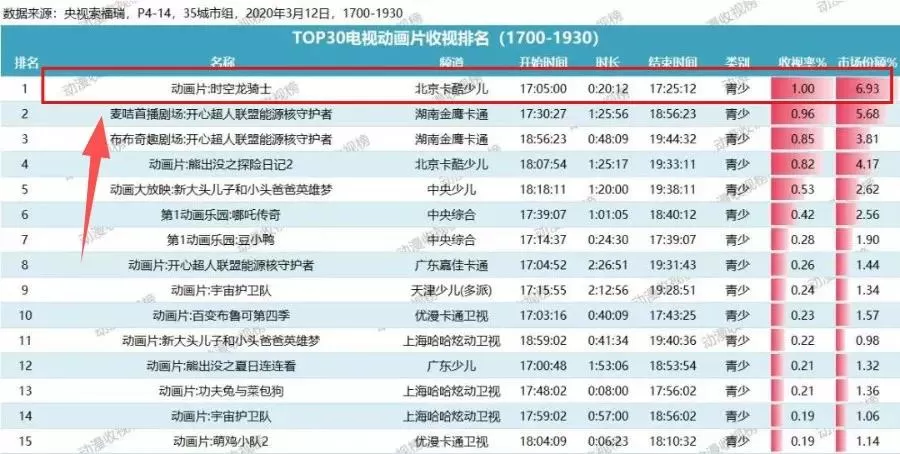Click the 开始时间 column header
The width and height of the screenshot is (900, 454).
[x=543, y=62]
